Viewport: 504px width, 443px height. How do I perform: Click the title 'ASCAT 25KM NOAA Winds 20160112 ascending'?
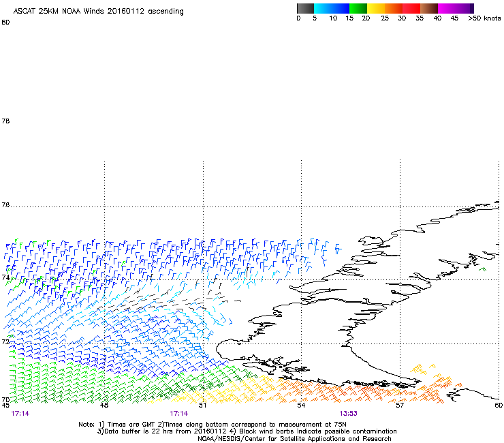point(98,12)
